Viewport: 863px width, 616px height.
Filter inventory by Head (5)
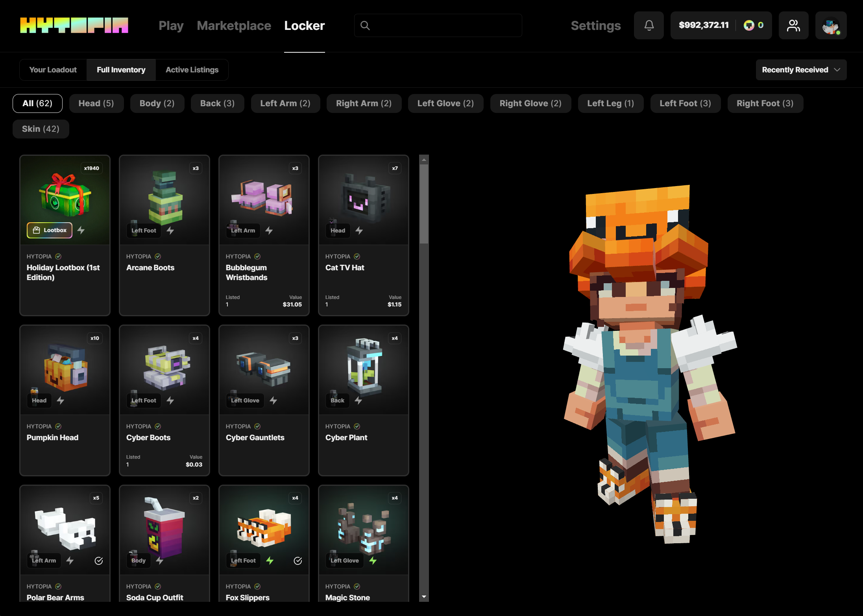[96, 103]
